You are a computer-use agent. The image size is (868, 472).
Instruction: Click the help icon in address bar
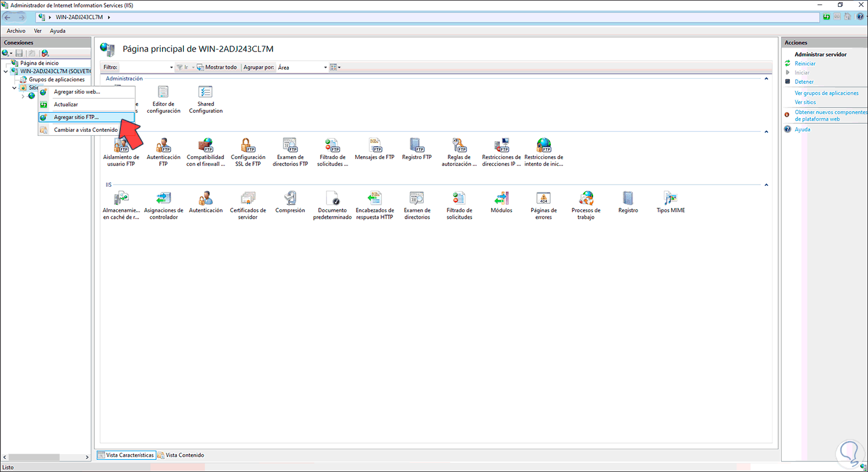pos(860,17)
